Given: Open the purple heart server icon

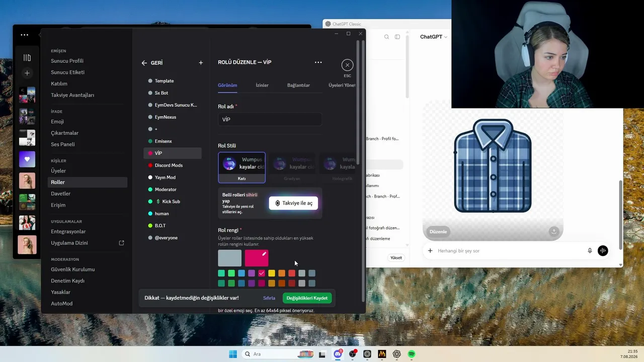Looking at the screenshot, I should (x=27, y=159).
